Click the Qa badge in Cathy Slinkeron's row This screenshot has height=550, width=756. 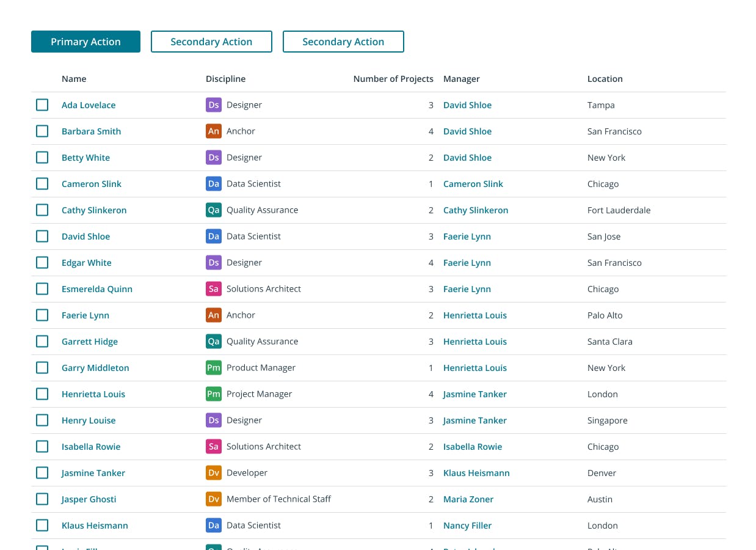pos(213,210)
